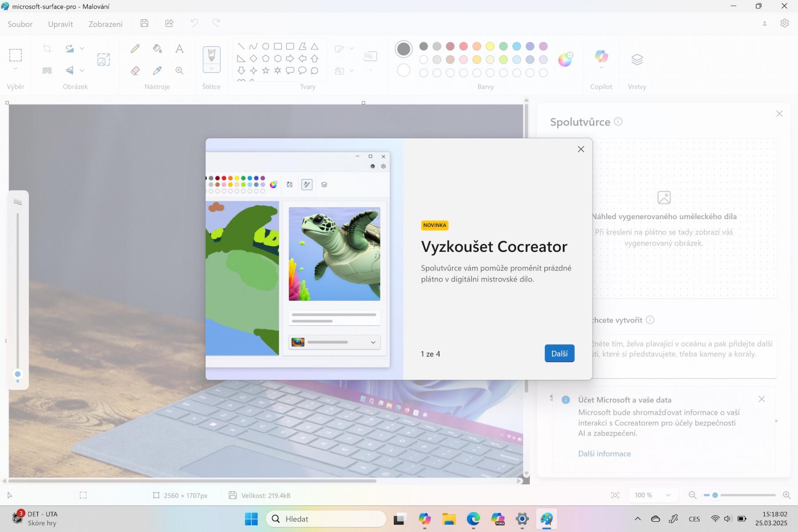Select the Magnifier tool
The image size is (798, 532).
pos(179,70)
